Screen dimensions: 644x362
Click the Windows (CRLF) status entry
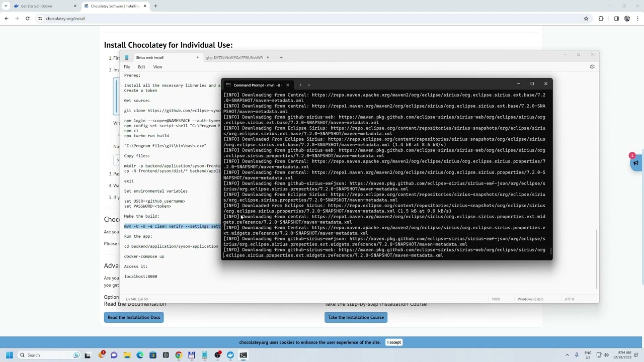click(x=530, y=299)
